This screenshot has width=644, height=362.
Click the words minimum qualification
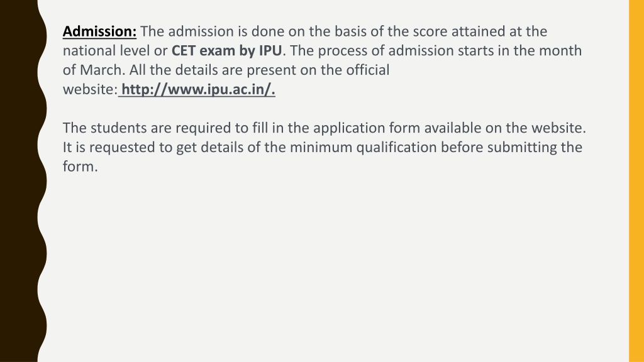(363, 147)
